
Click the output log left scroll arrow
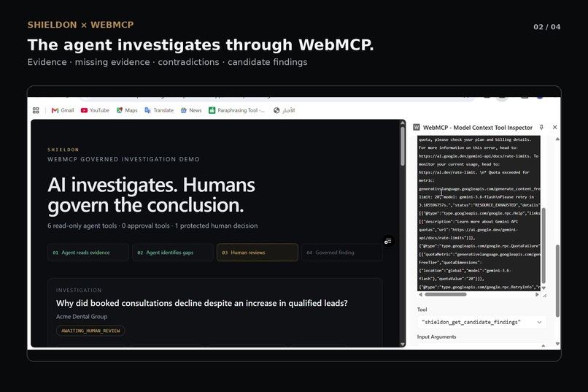[420, 294]
